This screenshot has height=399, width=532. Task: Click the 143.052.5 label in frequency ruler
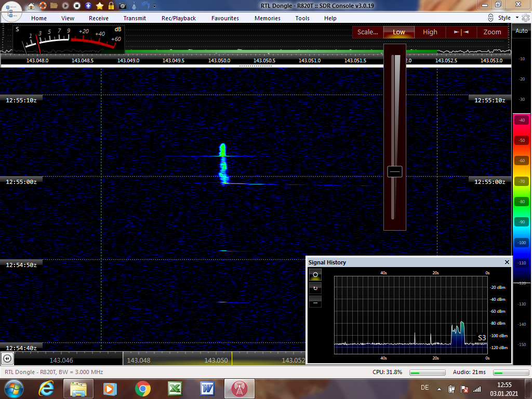(x=446, y=60)
